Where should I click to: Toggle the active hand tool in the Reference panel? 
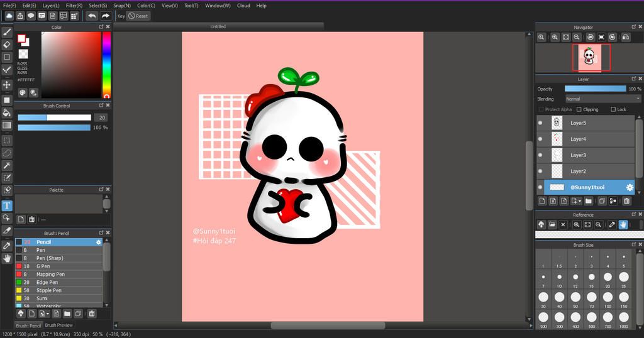(623, 224)
